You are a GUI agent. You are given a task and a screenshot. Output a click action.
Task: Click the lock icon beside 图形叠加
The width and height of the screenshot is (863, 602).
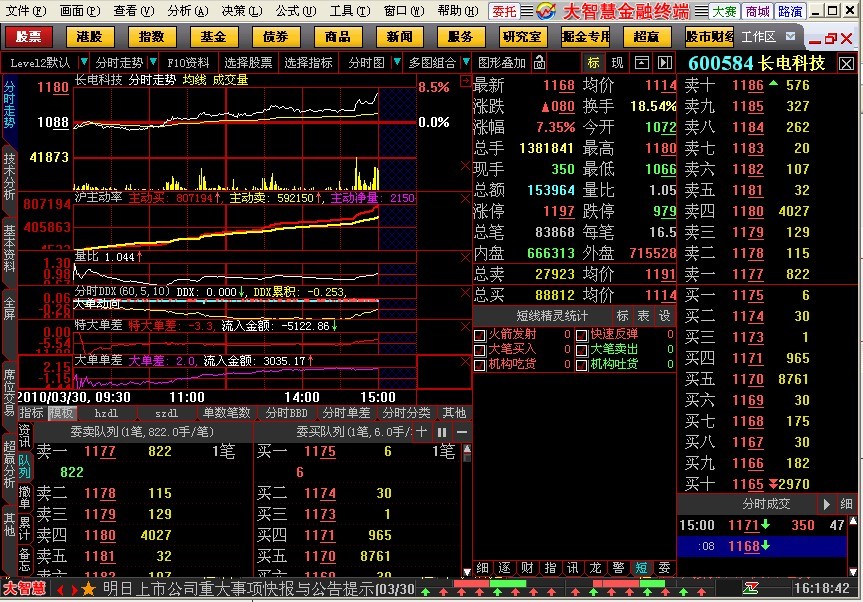539,63
